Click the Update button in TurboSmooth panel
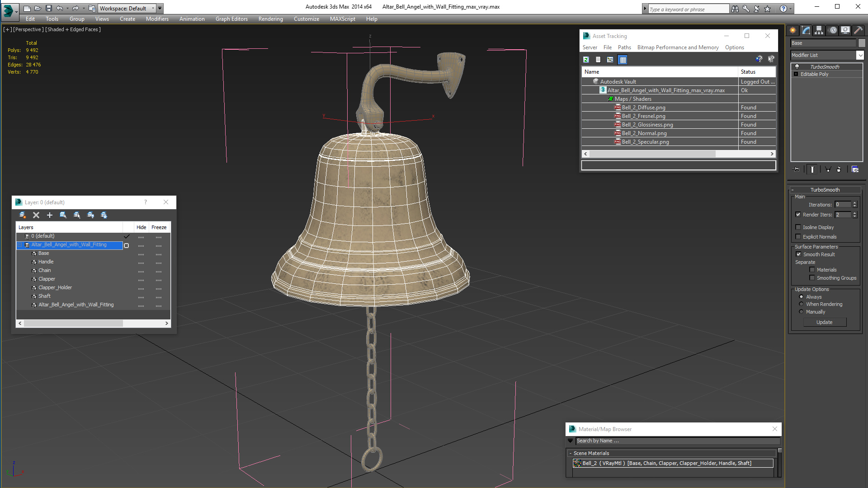The height and width of the screenshot is (488, 868). [x=825, y=322]
